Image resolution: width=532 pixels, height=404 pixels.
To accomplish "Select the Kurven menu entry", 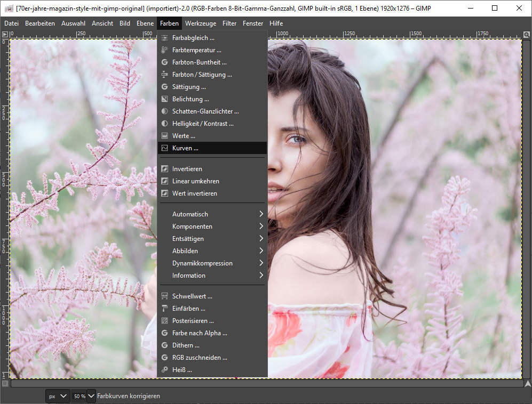I will point(185,148).
